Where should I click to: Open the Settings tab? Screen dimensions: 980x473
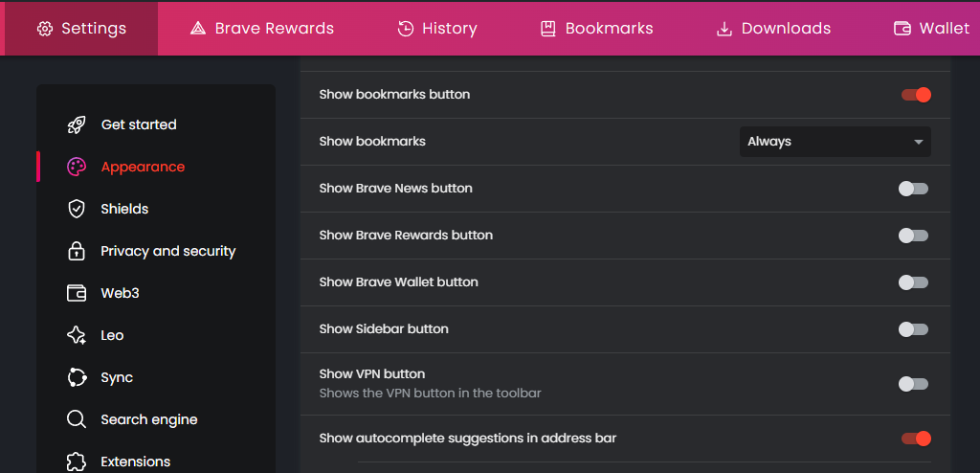(81, 29)
